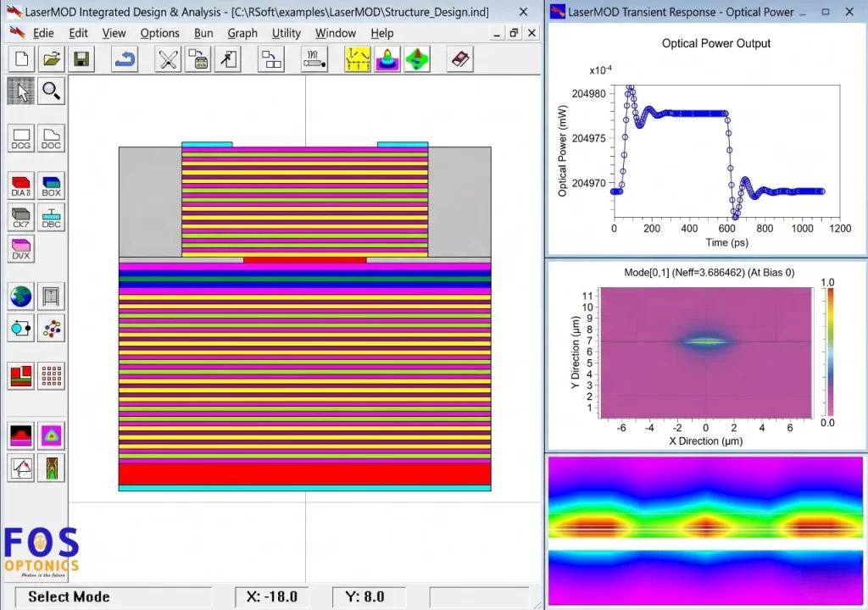This screenshot has height=610, width=868.
Task: Click the blue undo arrow icon
Action: pos(125,58)
